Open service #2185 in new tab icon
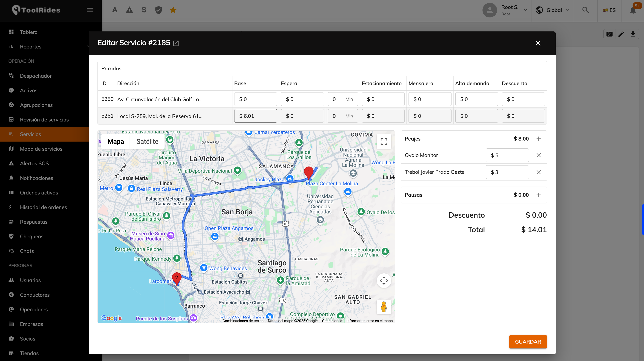This screenshot has height=361, width=644. pyautogui.click(x=176, y=43)
